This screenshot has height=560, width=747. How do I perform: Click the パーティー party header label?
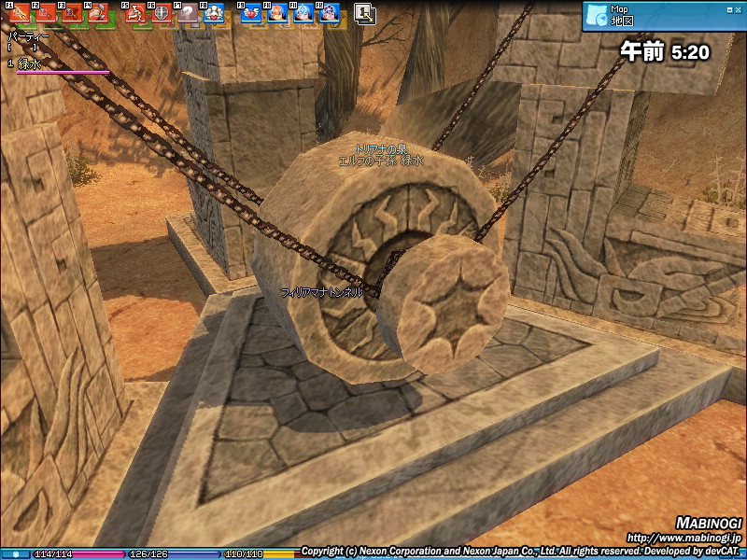coord(28,37)
